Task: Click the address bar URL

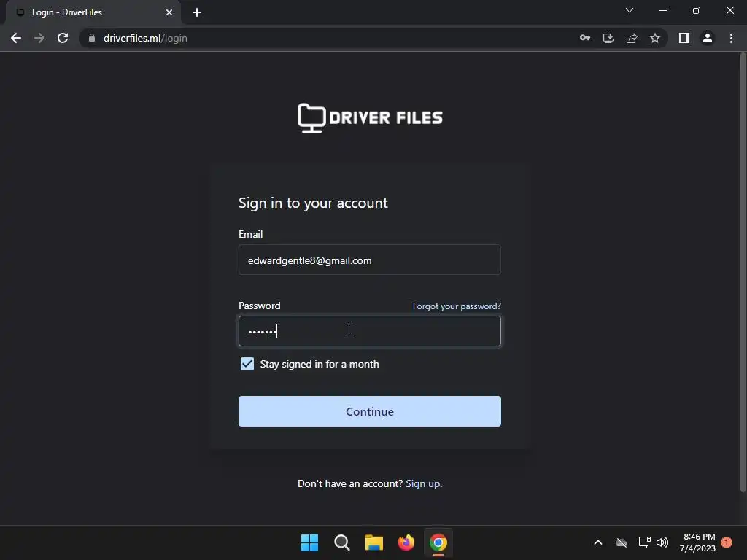Action: click(x=145, y=38)
